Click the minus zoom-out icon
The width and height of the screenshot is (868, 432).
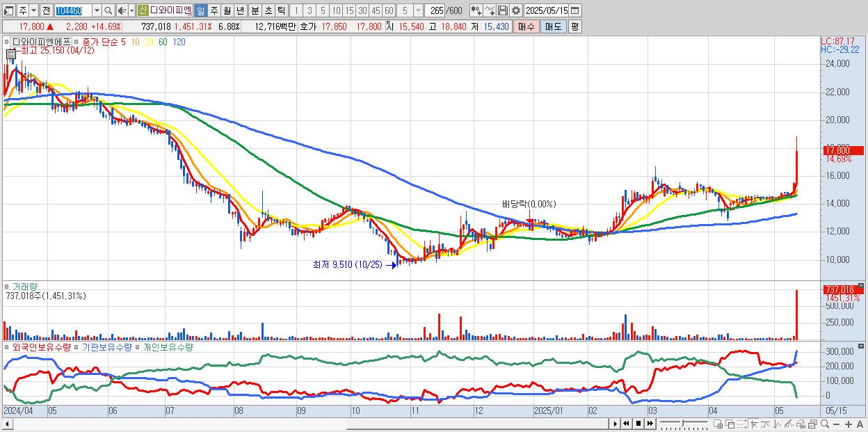tap(837, 424)
